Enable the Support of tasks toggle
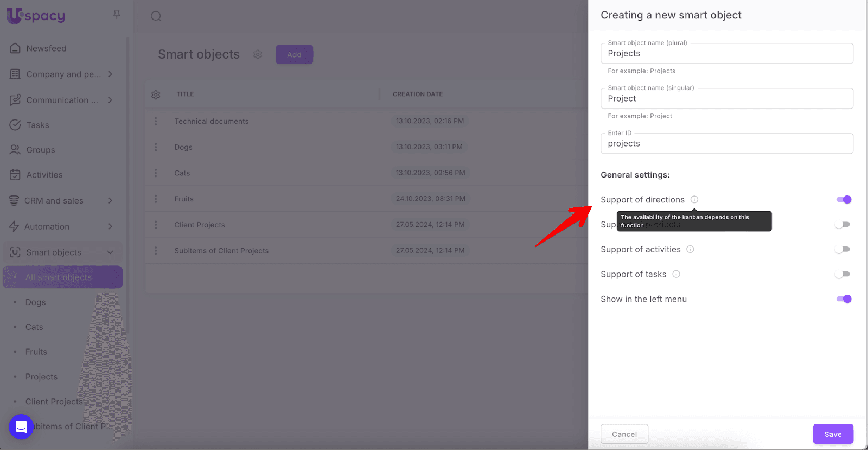Image resolution: width=868 pixels, height=450 pixels. tap(842, 274)
